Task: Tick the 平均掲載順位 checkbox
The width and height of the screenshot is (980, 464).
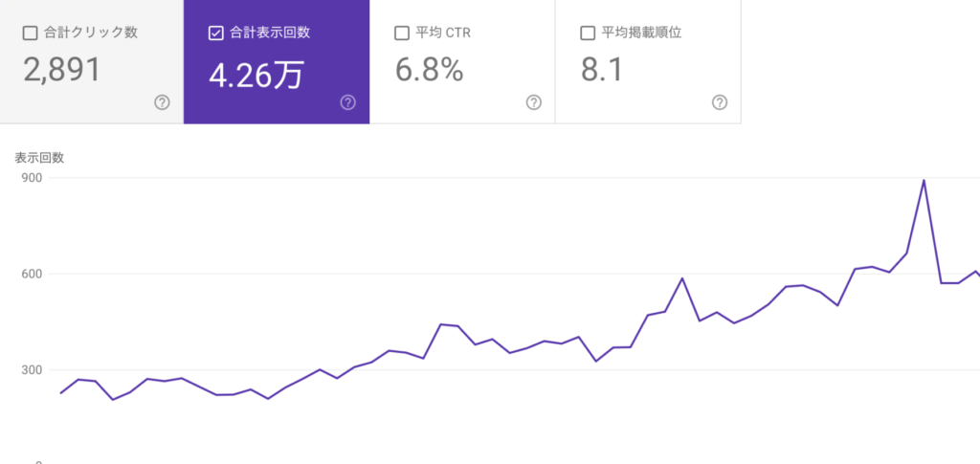Action: click(588, 33)
